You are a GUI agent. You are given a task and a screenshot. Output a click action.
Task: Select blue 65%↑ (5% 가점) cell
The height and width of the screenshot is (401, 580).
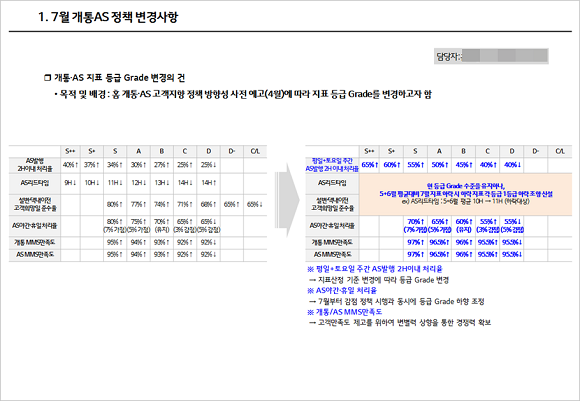tap(439, 226)
